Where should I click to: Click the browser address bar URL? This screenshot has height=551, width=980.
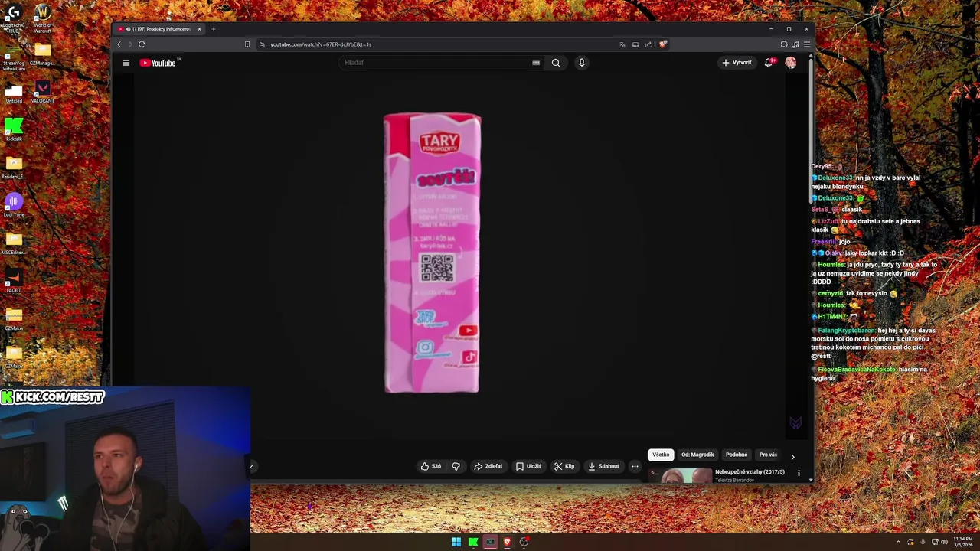tap(321, 44)
